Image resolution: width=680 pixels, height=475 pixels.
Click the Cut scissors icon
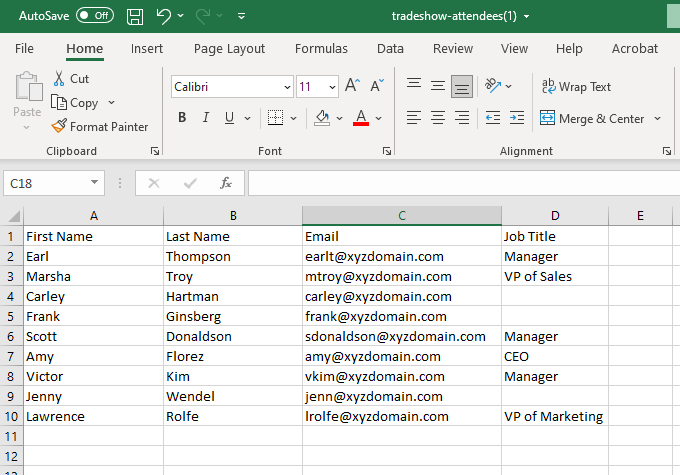point(60,78)
